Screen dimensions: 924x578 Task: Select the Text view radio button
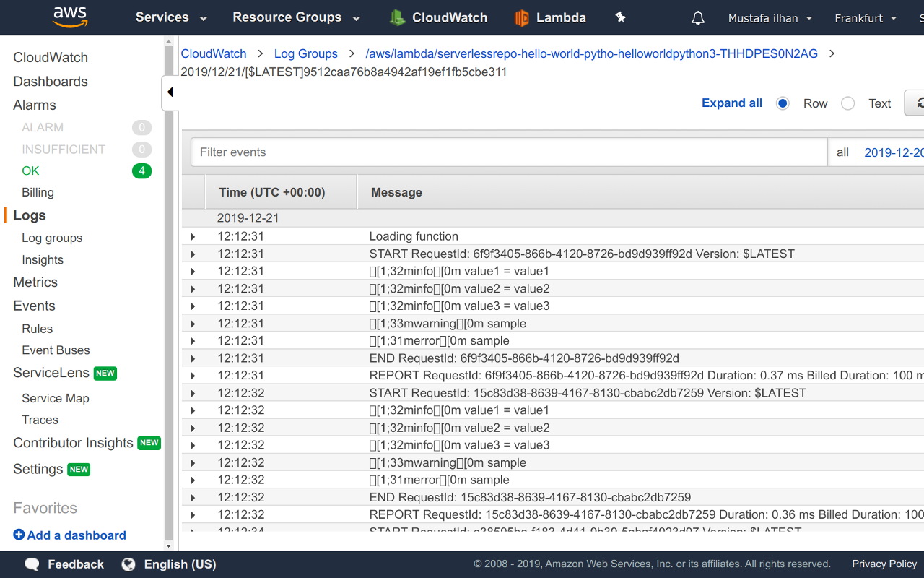click(848, 103)
